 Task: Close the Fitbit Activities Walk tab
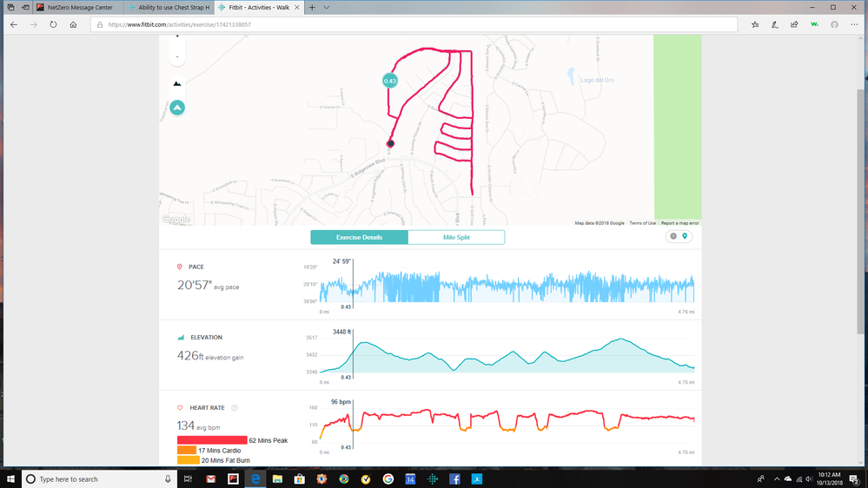tap(296, 8)
